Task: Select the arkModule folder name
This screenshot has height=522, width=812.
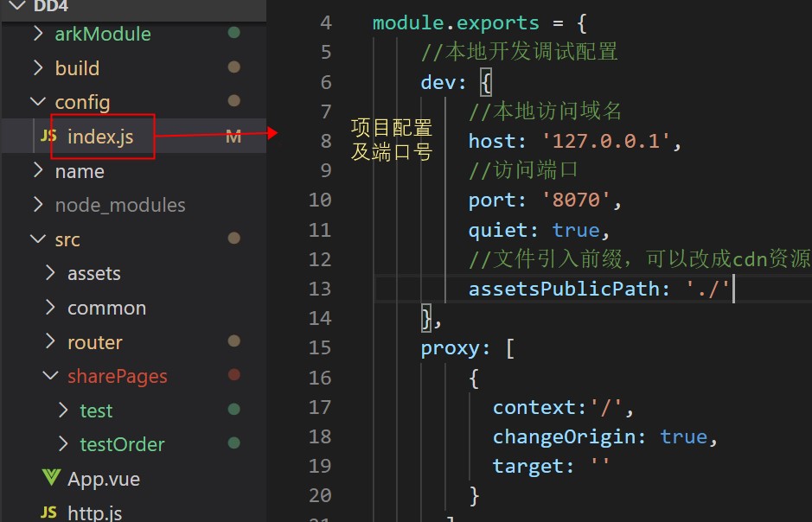Action: (x=103, y=35)
